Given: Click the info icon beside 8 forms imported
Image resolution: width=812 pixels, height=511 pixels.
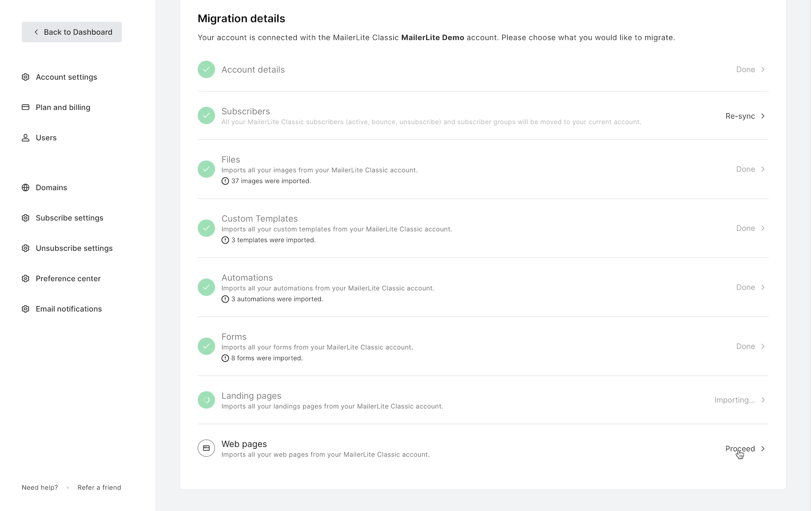Looking at the screenshot, I should coord(225,358).
